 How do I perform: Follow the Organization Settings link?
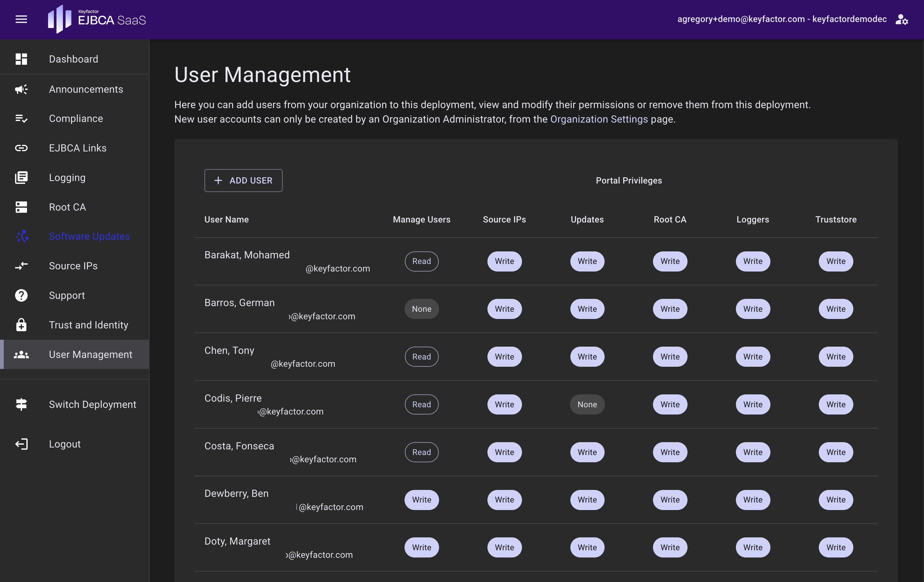[x=599, y=119]
